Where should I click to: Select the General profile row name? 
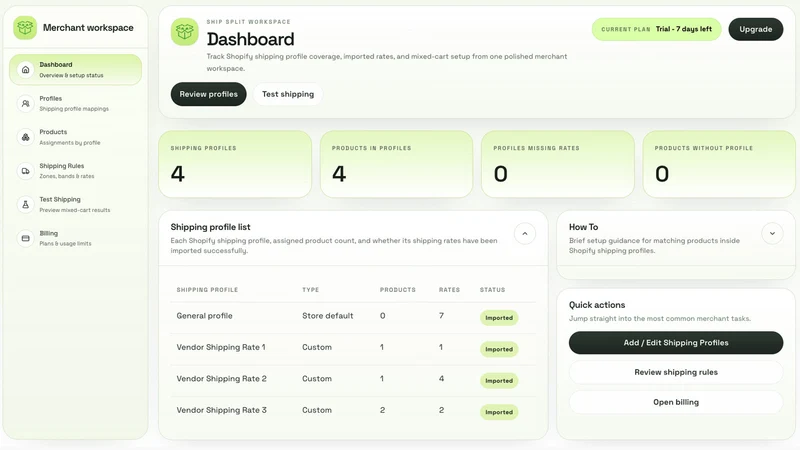coord(204,316)
